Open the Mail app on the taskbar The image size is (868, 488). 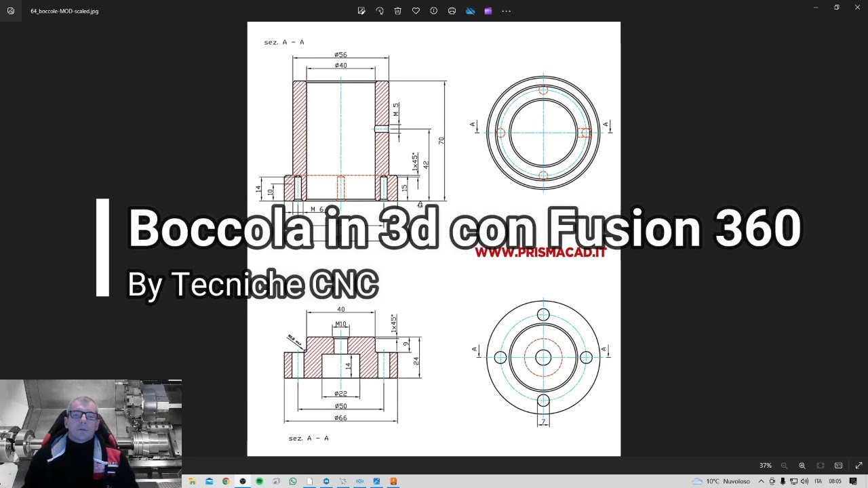[x=210, y=481]
